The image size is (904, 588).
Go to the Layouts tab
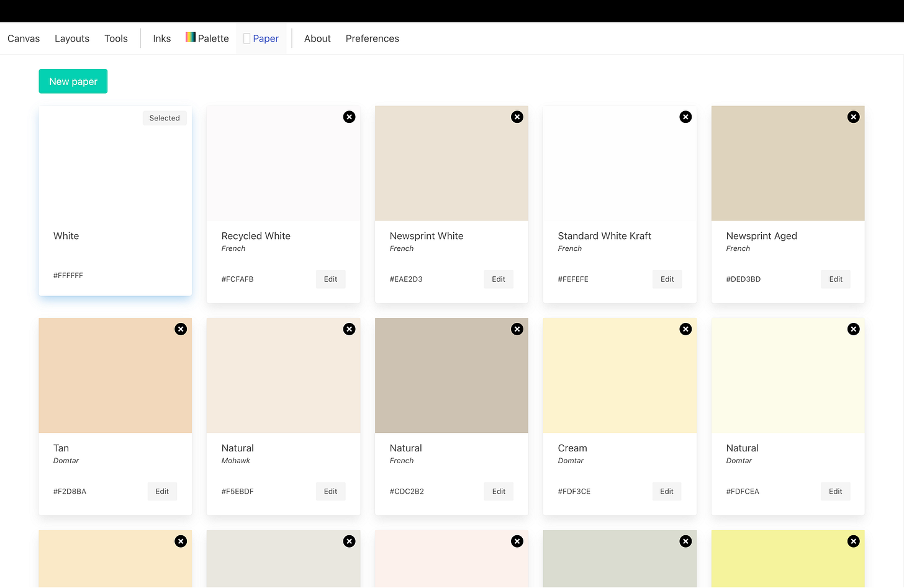[x=72, y=38]
